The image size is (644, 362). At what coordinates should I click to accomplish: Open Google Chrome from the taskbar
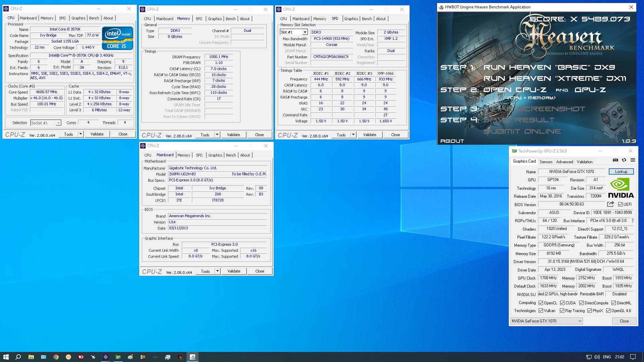(x=56, y=357)
